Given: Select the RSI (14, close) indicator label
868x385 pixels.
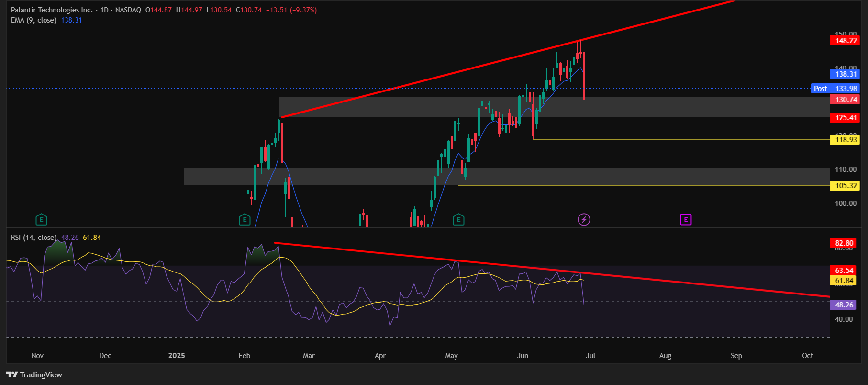Looking at the screenshot, I should [x=33, y=238].
